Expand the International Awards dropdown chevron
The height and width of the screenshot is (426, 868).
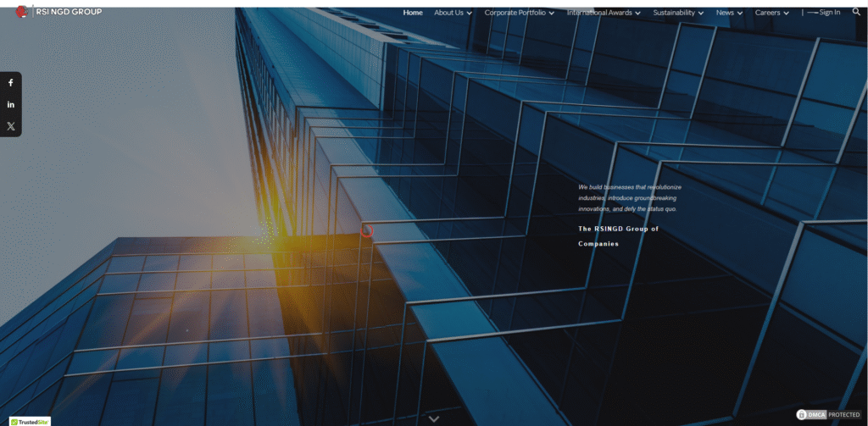click(x=637, y=14)
